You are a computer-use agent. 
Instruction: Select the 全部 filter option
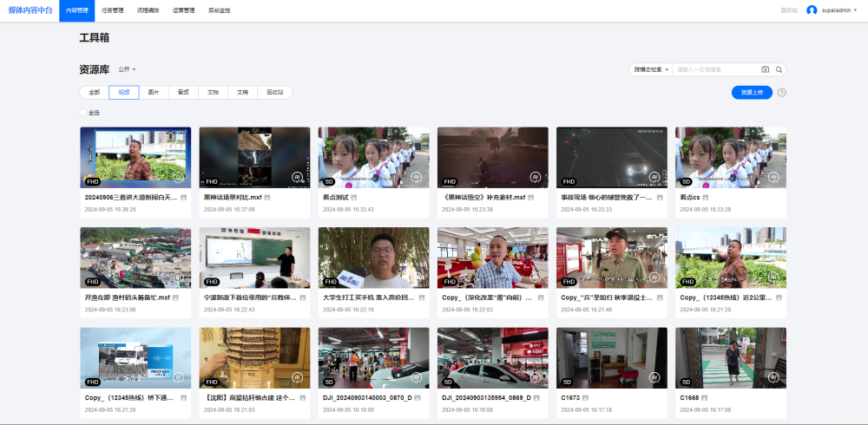94,92
